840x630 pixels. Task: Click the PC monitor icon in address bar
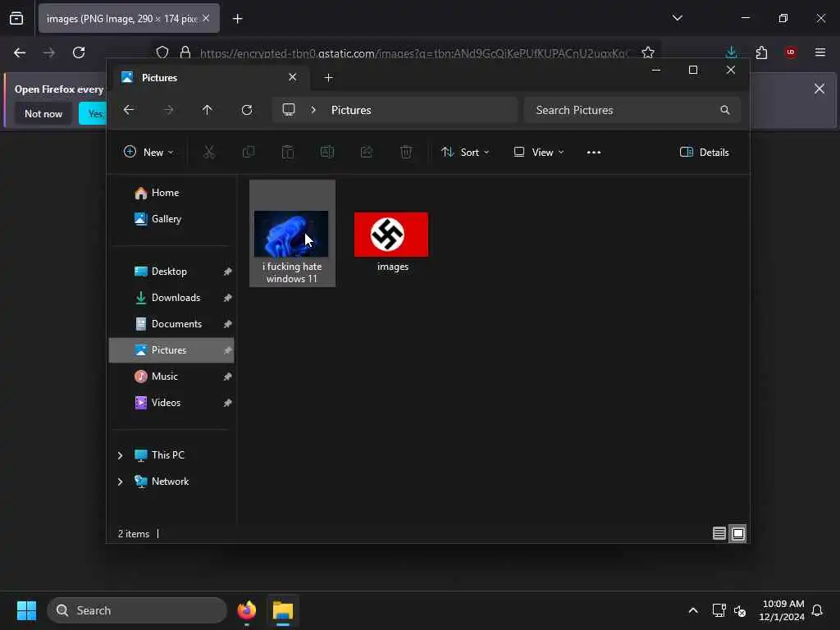[x=289, y=110]
